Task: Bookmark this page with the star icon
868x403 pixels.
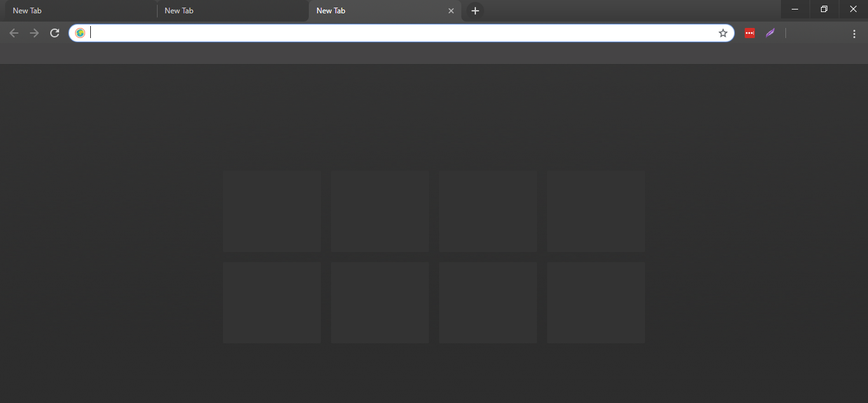Action: 723,33
